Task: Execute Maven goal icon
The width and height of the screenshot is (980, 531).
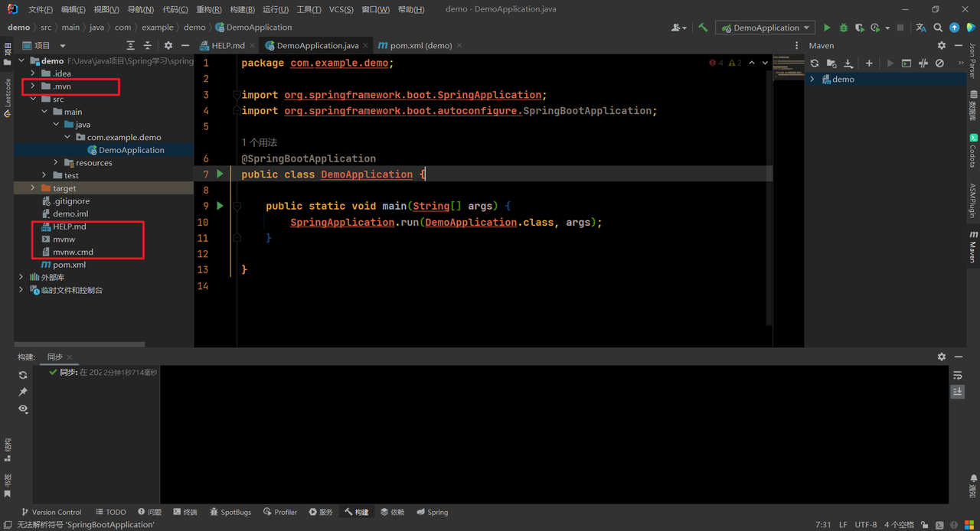Action: click(906, 64)
